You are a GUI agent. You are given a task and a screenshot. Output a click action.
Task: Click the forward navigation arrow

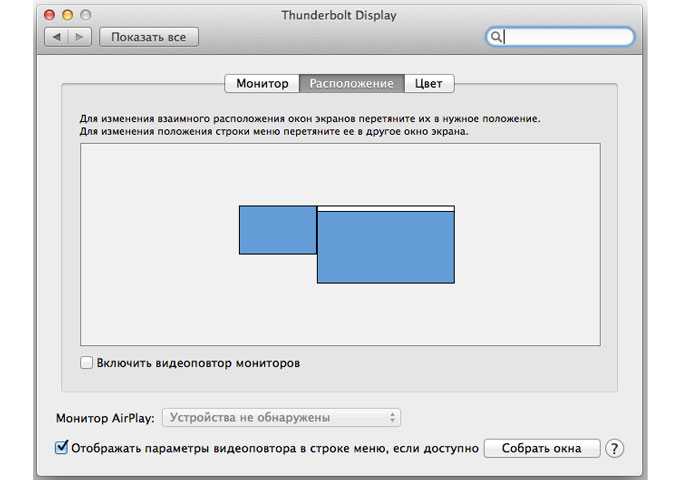(x=80, y=37)
